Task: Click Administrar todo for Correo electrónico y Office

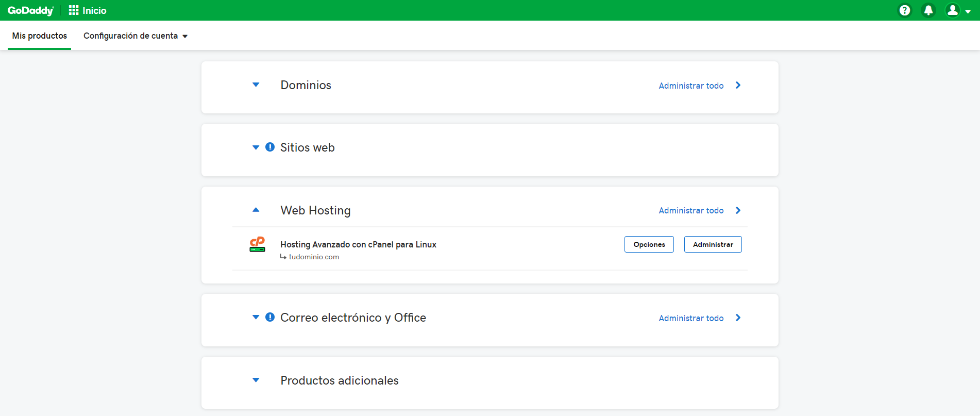Action: tap(691, 318)
